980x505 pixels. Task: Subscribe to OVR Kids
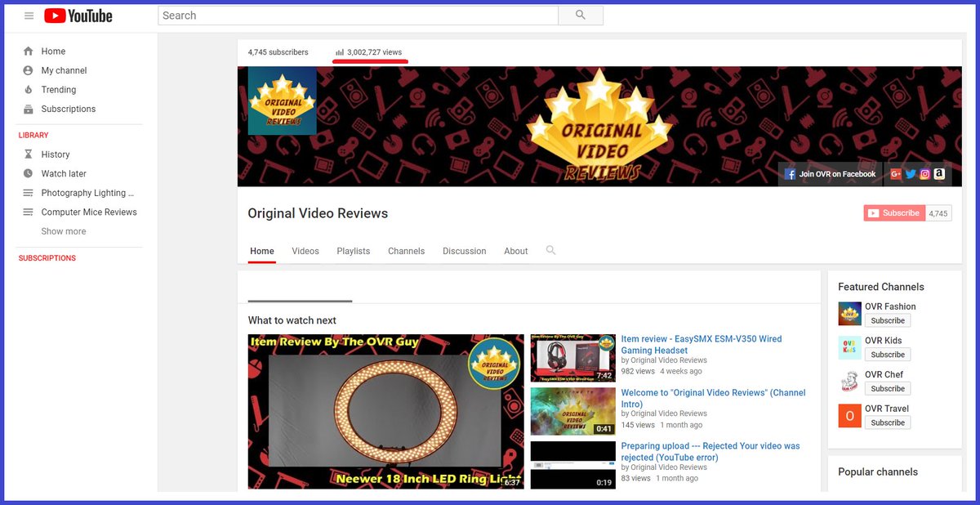click(888, 355)
